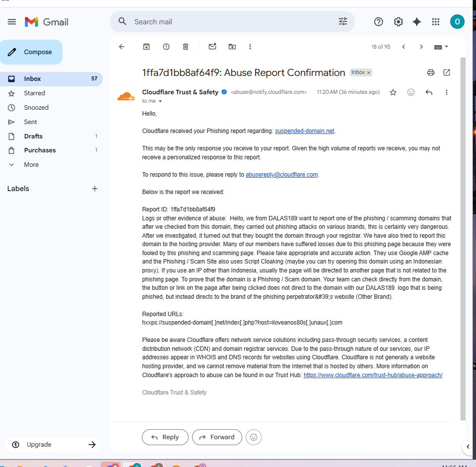Click the email scrollbar

[x=463, y=239]
